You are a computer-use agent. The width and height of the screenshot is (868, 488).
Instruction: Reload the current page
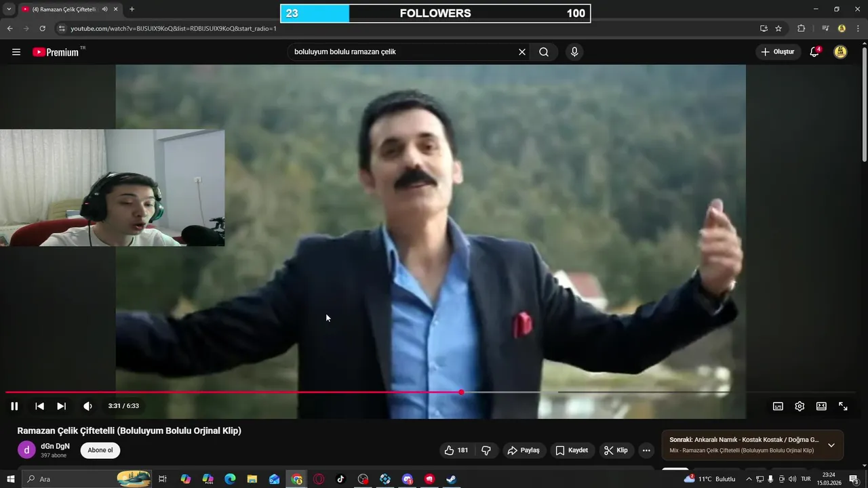click(x=42, y=28)
